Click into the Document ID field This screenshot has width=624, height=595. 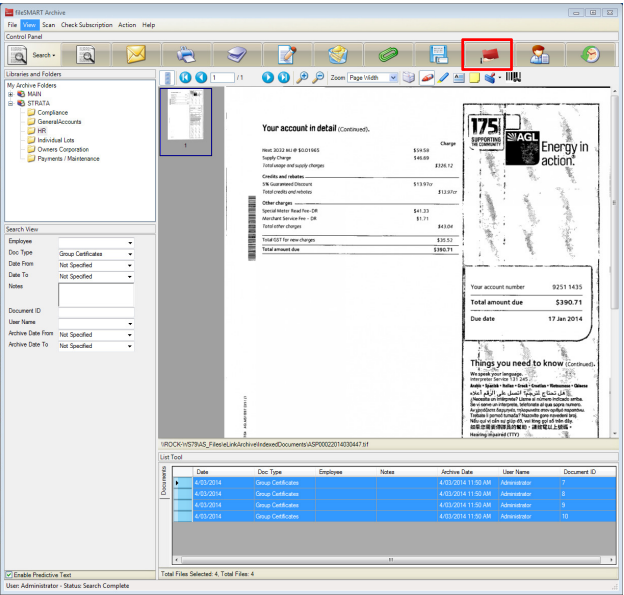[x=96, y=312]
